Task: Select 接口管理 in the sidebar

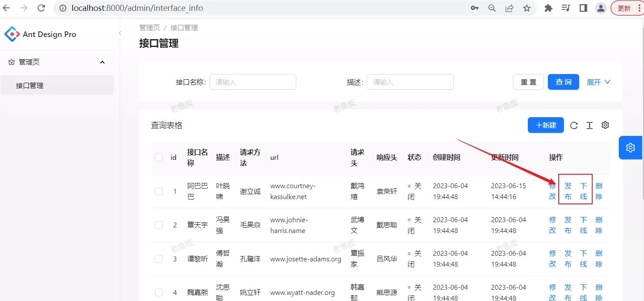Action: click(57, 85)
